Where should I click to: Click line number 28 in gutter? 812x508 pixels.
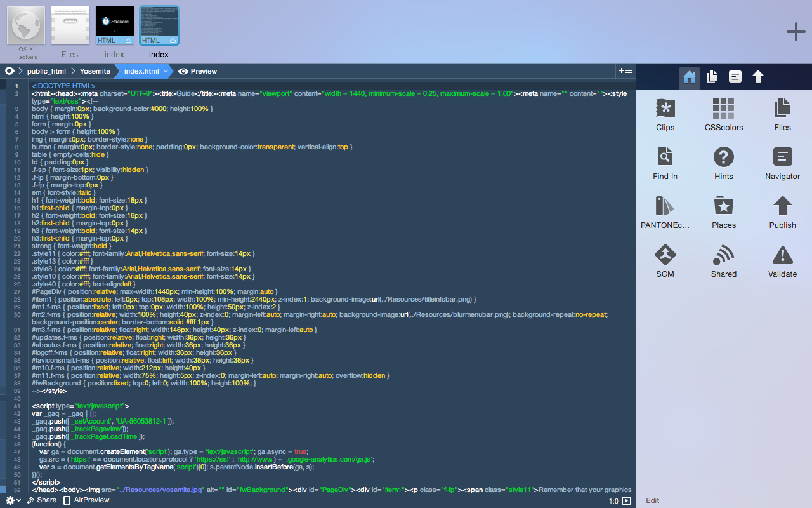tap(16, 299)
